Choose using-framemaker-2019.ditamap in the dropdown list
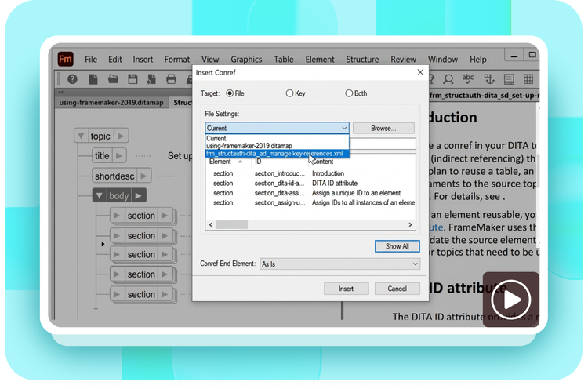 click(277, 146)
